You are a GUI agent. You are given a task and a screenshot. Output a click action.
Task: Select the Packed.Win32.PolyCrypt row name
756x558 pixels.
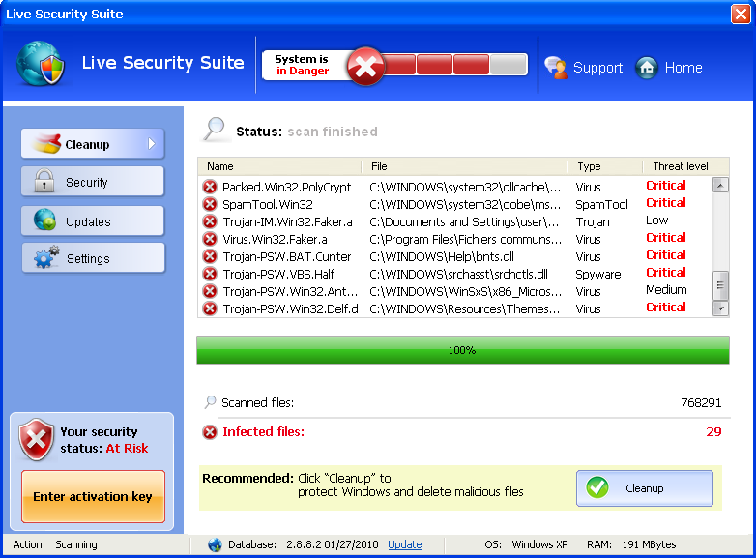[286, 187]
